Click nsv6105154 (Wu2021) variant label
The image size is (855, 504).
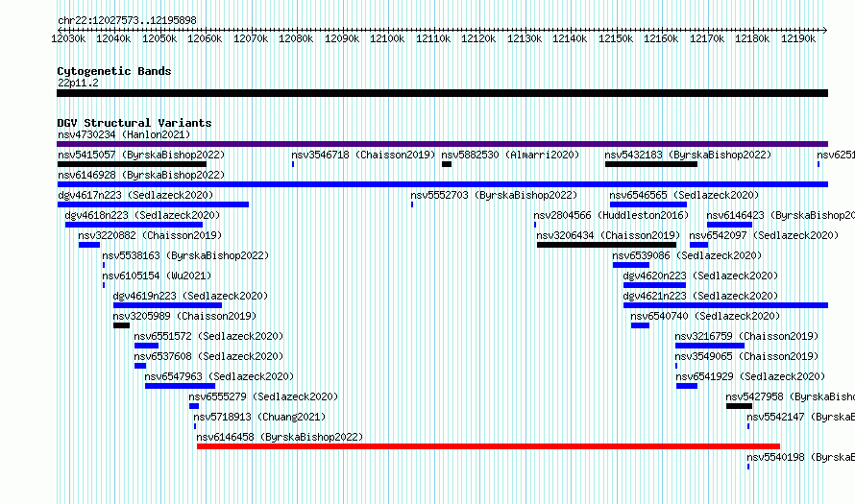click(x=157, y=276)
